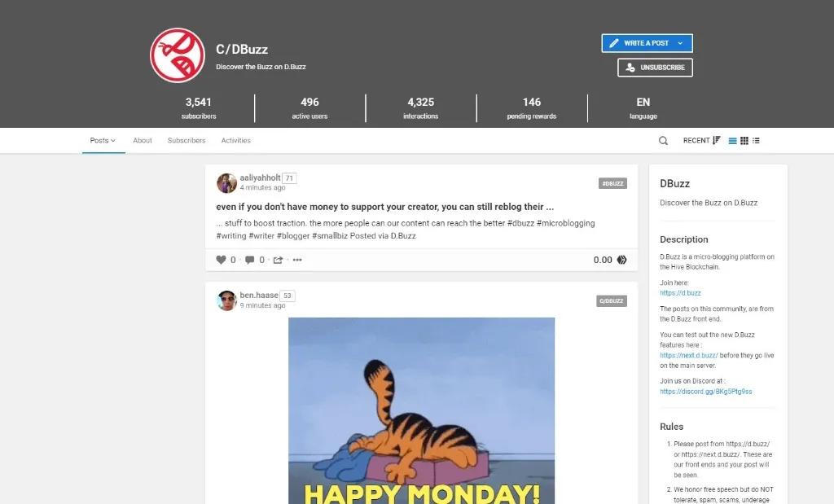
Task: Click the 146 pending rewards stat
Action: [531, 108]
